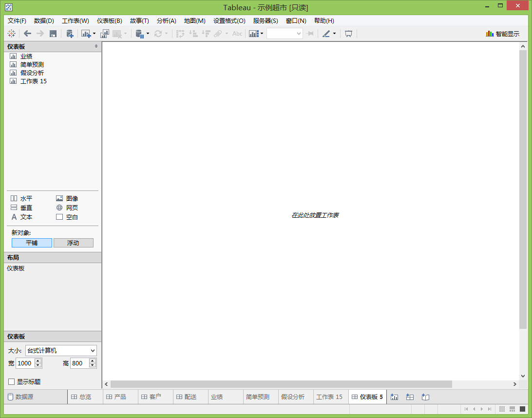Add a new worksheet tab icon
This screenshot has width=532, height=418.
[394, 397]
